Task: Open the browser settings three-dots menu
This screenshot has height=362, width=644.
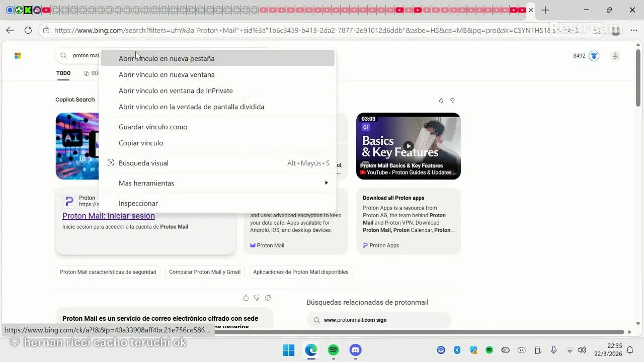Action: click(x=633, y=30)
